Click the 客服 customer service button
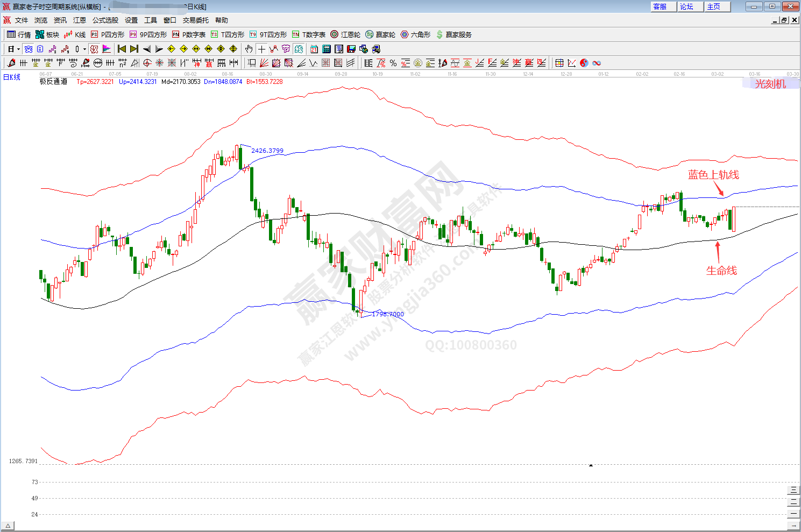 pyautogui.click(x=660, y=6)
